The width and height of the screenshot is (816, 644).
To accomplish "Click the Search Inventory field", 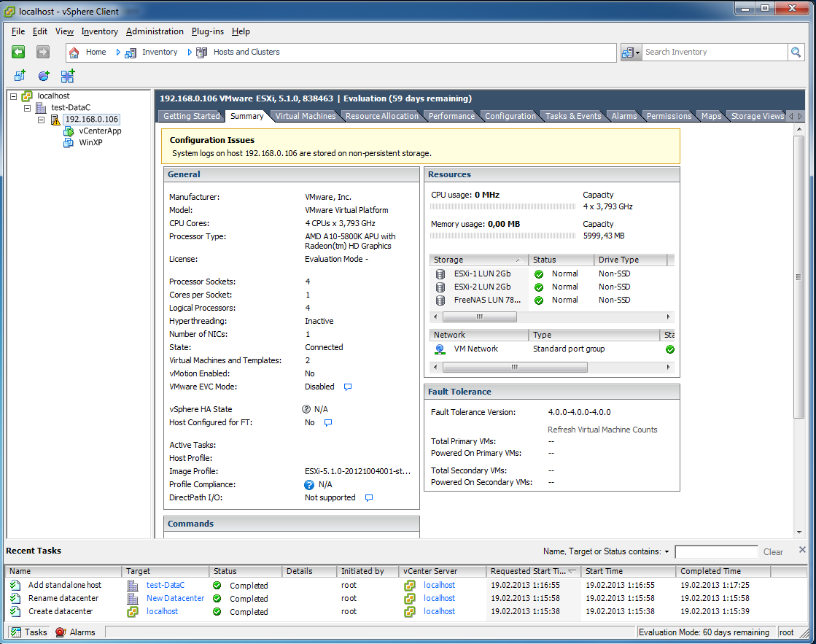I will 715,52.
